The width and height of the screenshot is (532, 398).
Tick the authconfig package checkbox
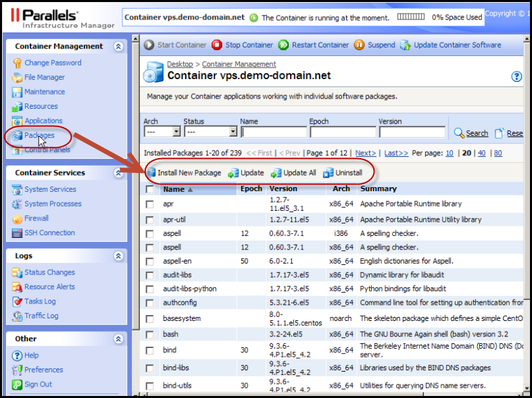149,303
